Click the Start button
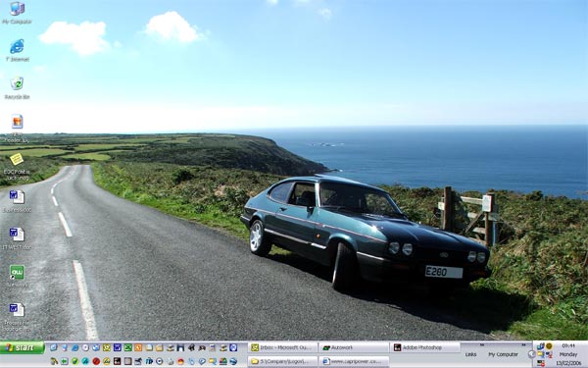The height and width of the screenshot is (368, 588). 23,347
